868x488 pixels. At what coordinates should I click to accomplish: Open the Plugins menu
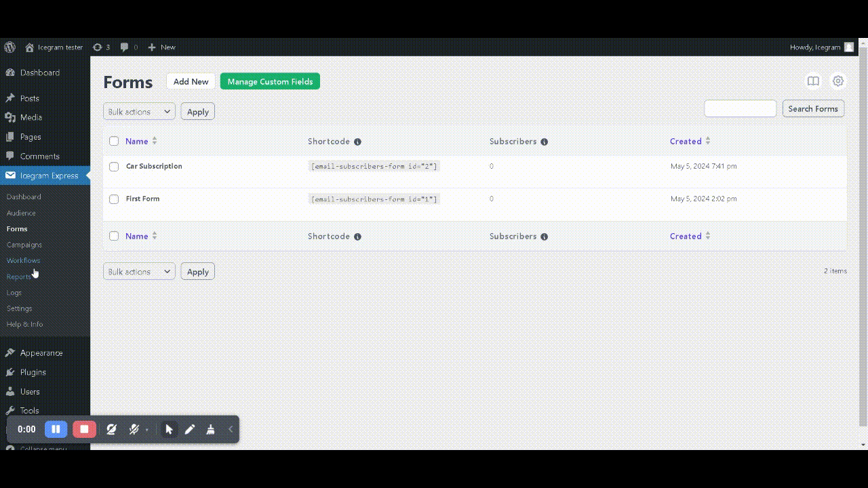(x=33, y=372)
